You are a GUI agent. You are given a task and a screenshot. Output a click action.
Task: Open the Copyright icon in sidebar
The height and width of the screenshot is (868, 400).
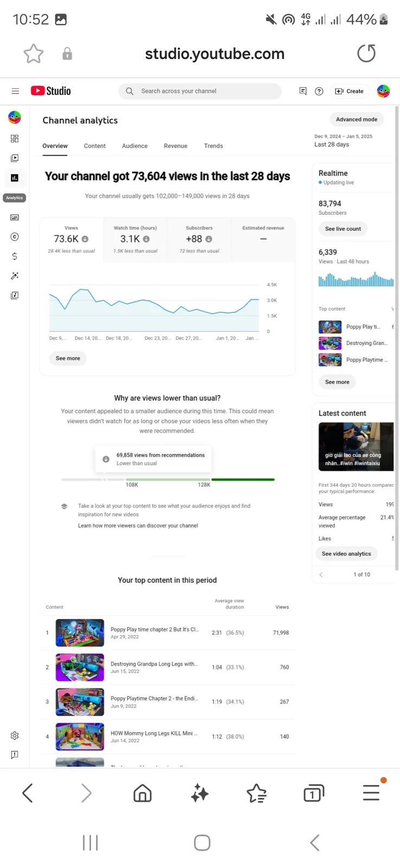point(15,237)
